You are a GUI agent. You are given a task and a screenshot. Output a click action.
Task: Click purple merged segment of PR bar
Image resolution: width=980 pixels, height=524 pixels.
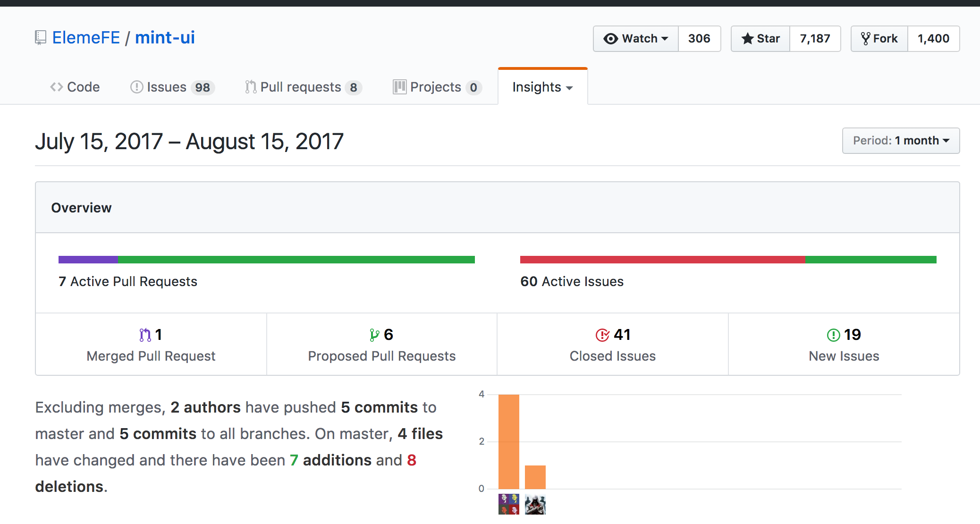click(88, 260)
